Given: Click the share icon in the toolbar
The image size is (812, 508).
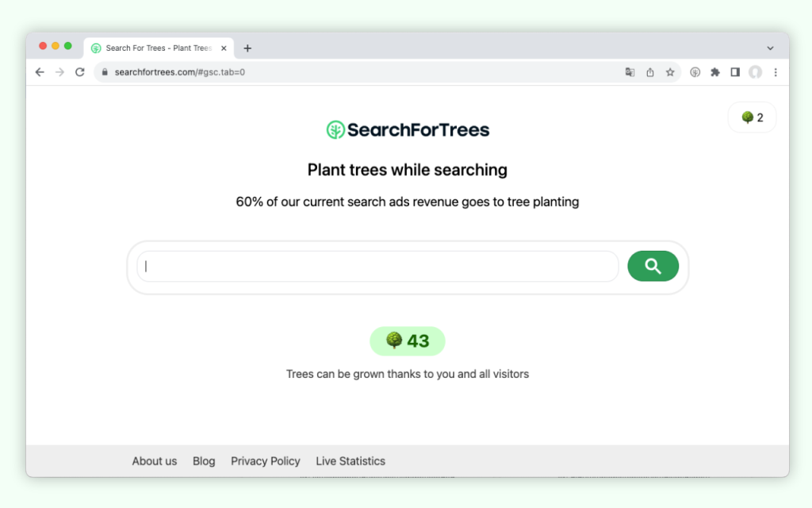Looking at the screenshot, I should [x=650, y=72].
